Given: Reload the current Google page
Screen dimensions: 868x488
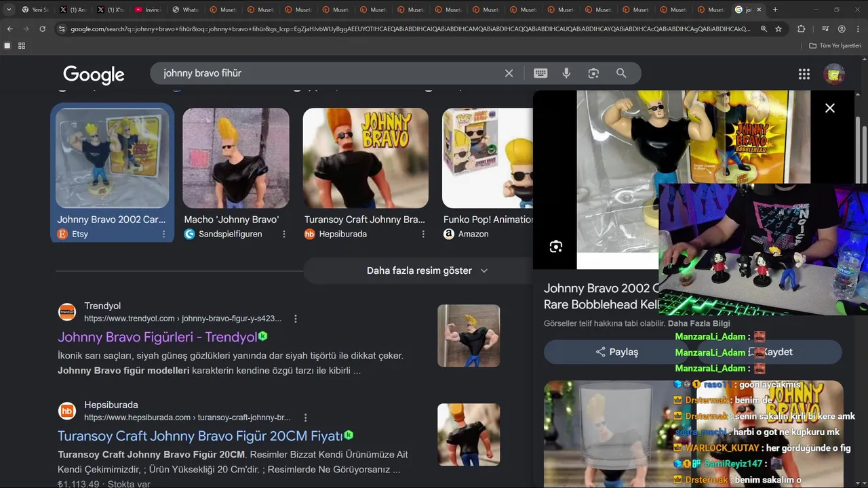Looking at the screenshot, I should pyautogui.click(x=43, y=29).
